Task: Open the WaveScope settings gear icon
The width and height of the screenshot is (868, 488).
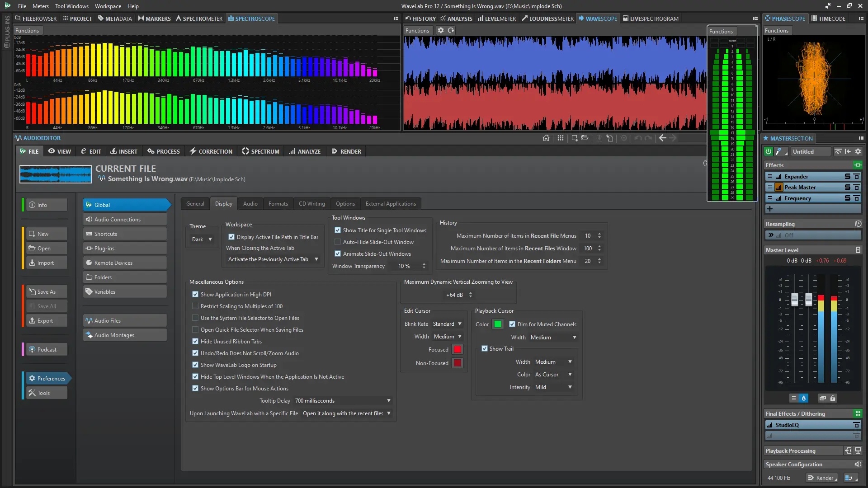Action: [441, 31]
